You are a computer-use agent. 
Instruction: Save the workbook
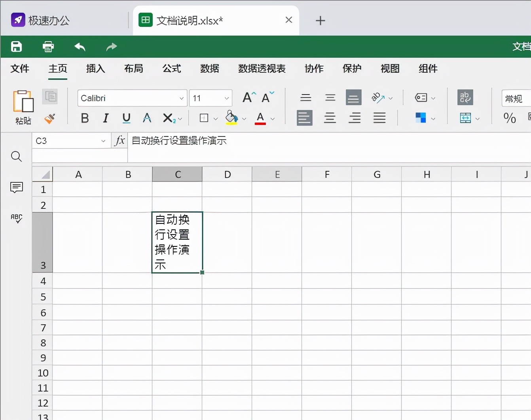[16, 47]
